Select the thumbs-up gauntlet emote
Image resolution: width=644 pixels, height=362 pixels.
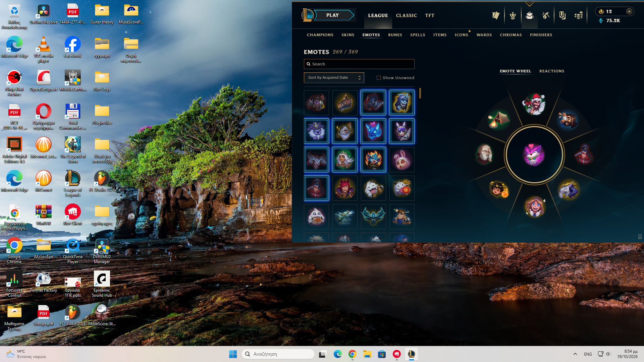345,103
